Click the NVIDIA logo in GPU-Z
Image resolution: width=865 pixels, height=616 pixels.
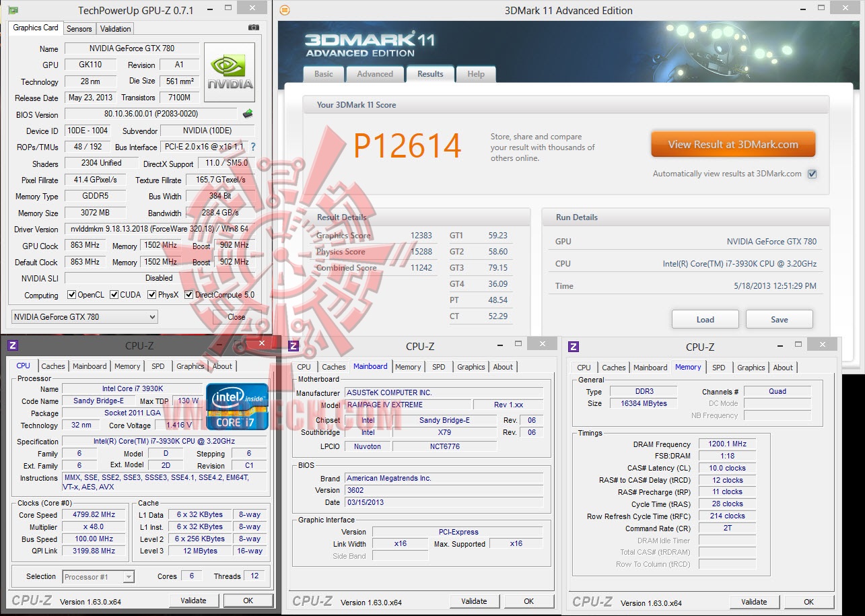(230, 72)
